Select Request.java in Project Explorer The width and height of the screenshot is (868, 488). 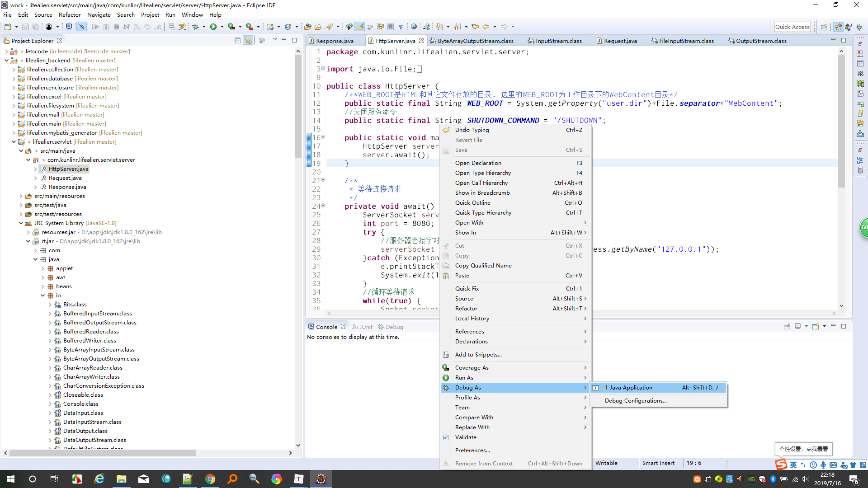65,178
